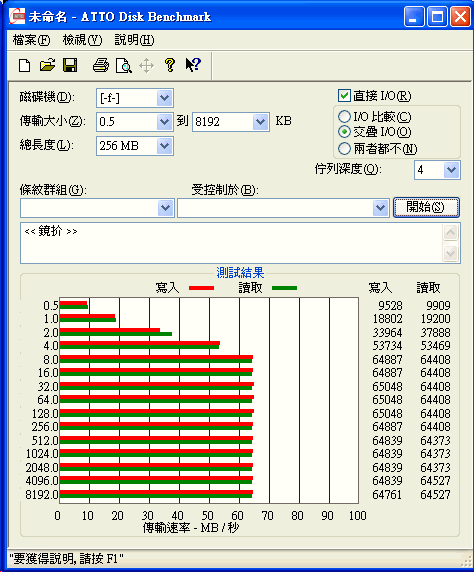The image size is (474, 572).
Task: Select the 交疊 I/O radio button
Action: point(344,132)
